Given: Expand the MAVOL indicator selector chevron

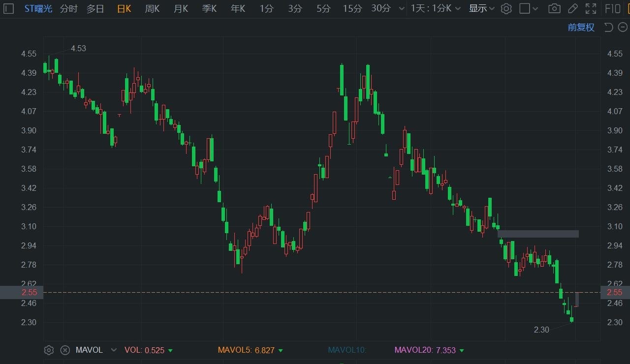Looking at the screenshot, I should click(x=114, y=350).
